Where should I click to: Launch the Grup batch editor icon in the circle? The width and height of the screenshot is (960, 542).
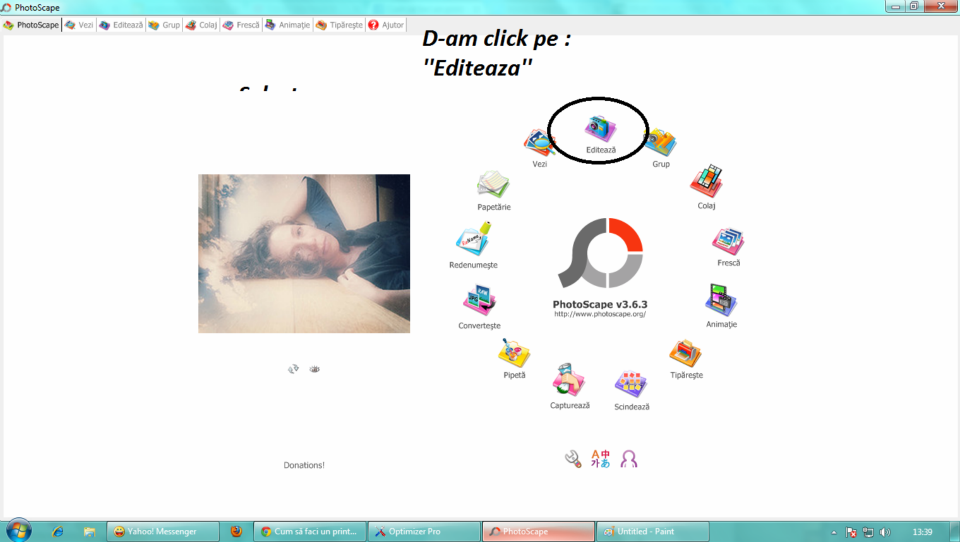(x=661, y=143)
